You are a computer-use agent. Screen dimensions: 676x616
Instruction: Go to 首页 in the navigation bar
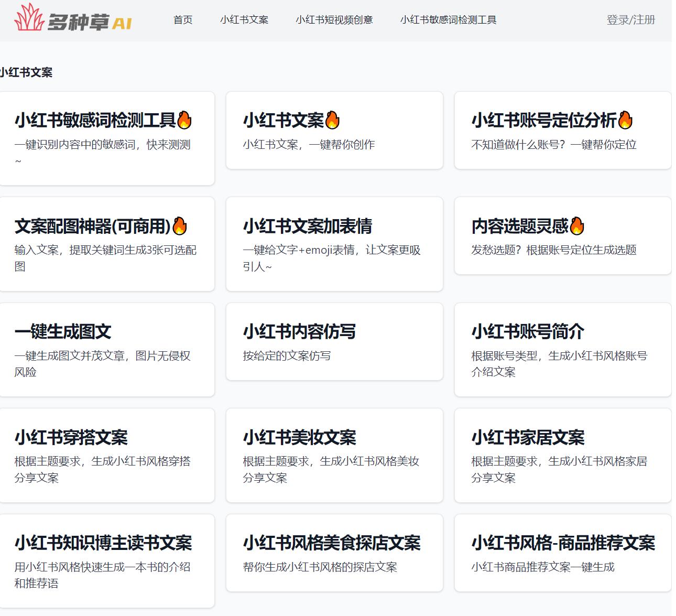click(x=183, y=20)
